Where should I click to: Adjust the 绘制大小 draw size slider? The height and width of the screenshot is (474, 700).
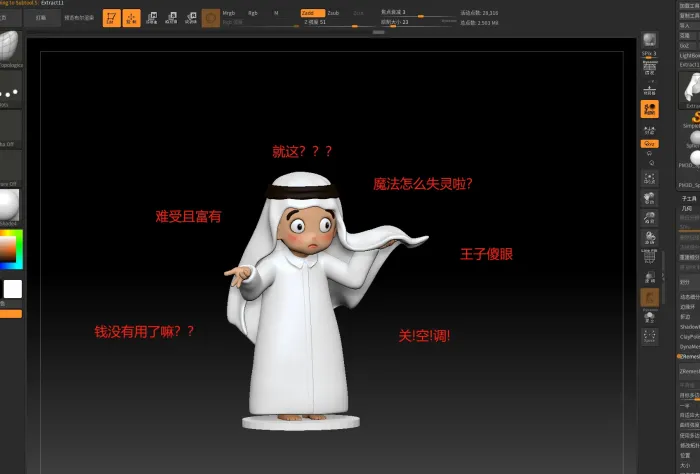(418, 22)
